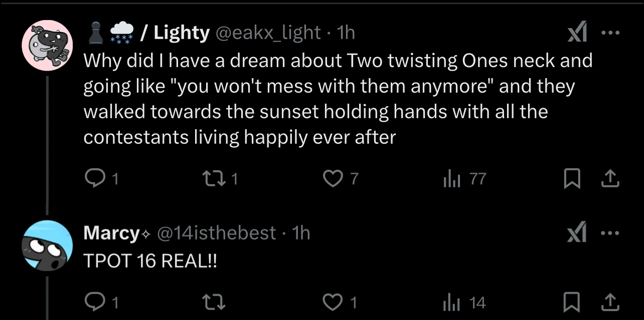Viewport: 644px width, 320px height.
Task: Open Marcy's profile avatar
Action: click(x=48, y=245)
